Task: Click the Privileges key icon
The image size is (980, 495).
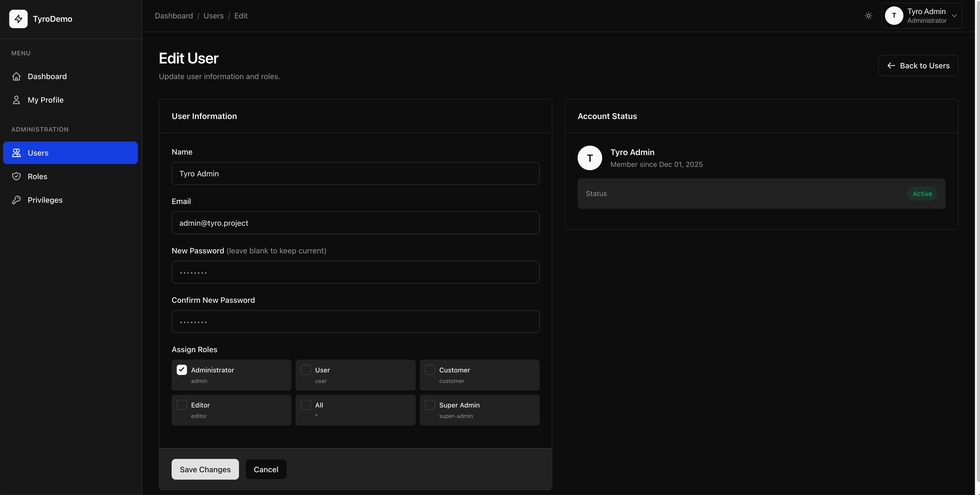Action: [16, 200]
